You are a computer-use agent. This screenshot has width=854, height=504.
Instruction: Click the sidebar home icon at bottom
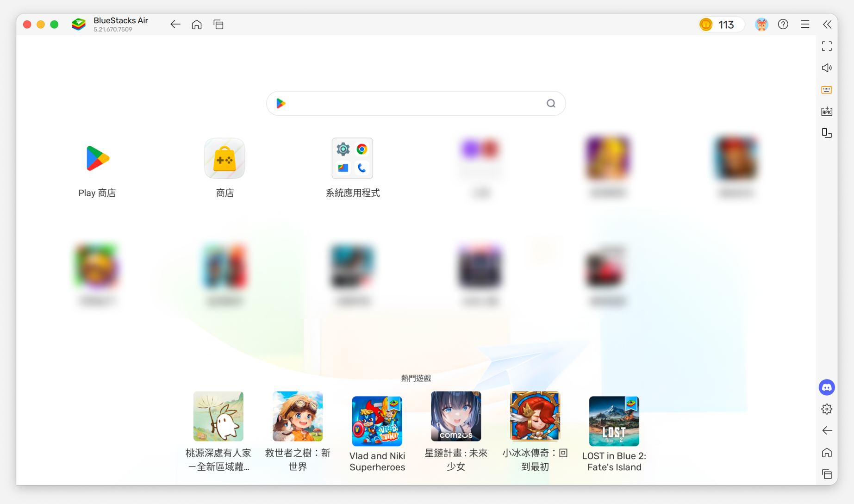click(x=827, y=453)
